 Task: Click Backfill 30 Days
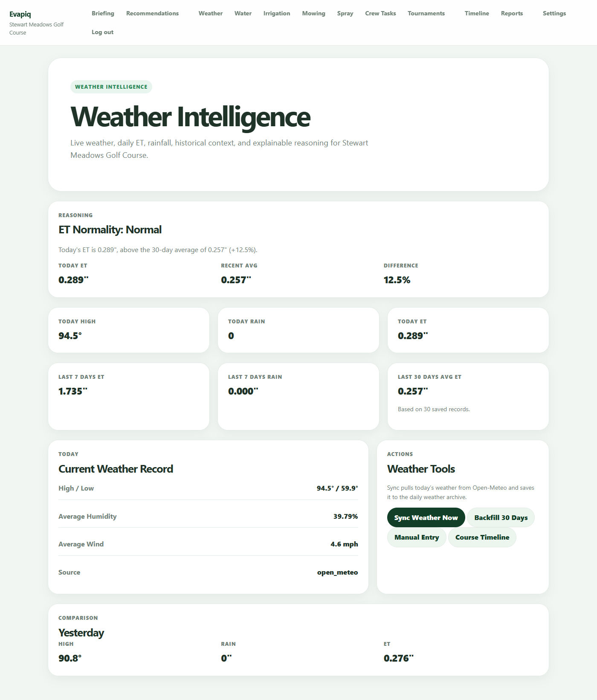click(x=501, y=517)
